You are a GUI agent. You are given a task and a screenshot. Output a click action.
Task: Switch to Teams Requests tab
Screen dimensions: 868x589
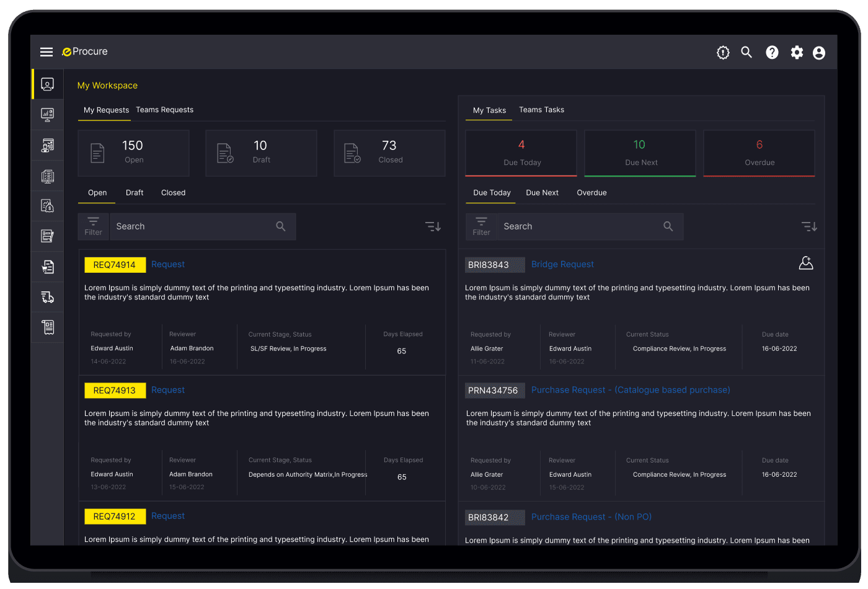click(x=165, y=110)
